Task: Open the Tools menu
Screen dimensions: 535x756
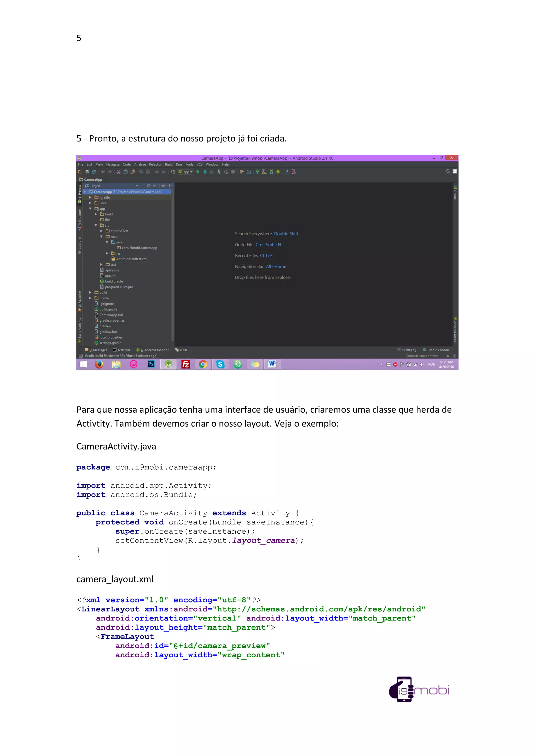Action: 189,164
